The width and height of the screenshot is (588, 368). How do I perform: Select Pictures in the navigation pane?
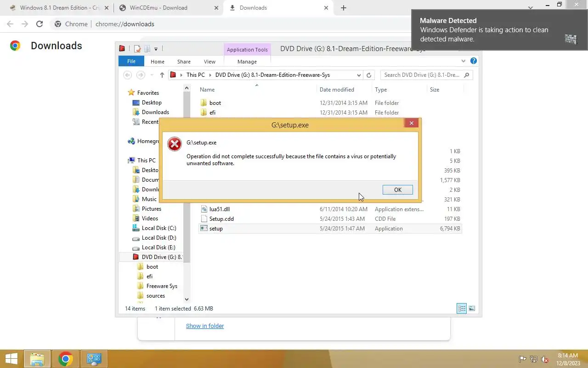tap(151, 209)
